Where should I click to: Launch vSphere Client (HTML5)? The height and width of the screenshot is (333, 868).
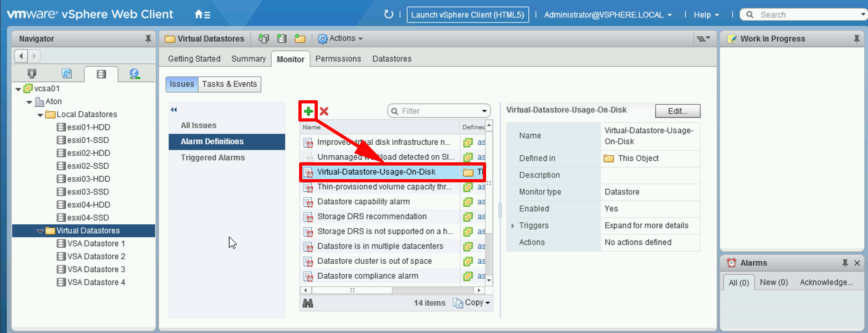(x=468, y=15)
